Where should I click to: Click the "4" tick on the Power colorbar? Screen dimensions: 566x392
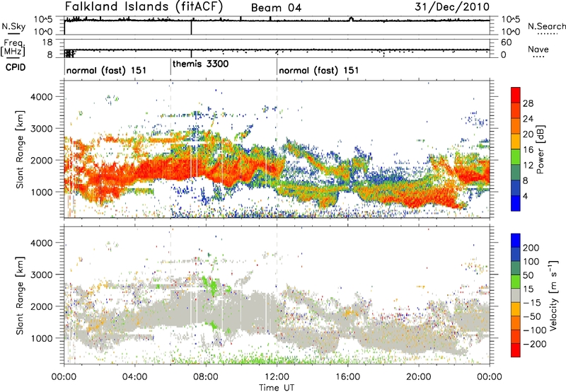click(x=525, y=196)
